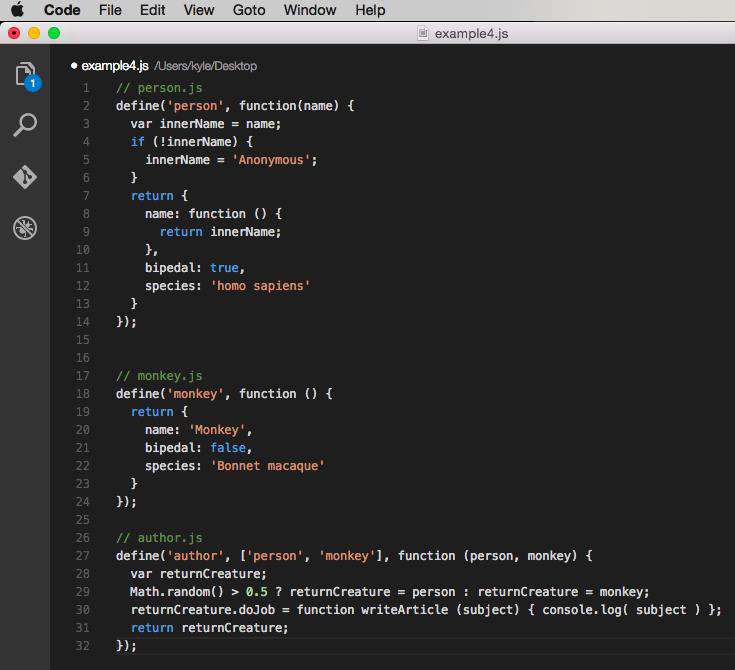
Task: Click line number 18 in gutter
Action: coord(82,393)
